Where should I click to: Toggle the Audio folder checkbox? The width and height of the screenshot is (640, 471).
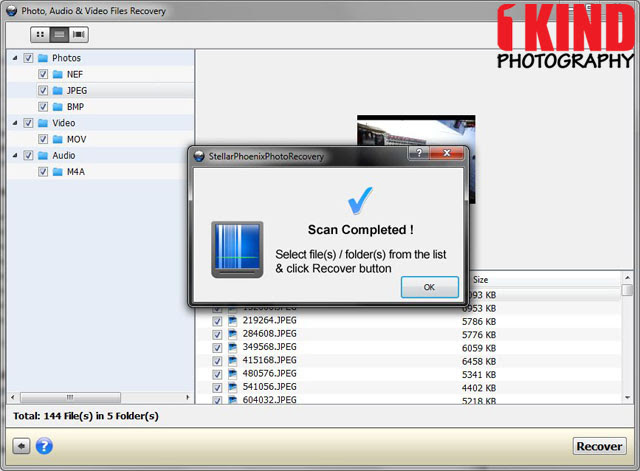[28, 156]
